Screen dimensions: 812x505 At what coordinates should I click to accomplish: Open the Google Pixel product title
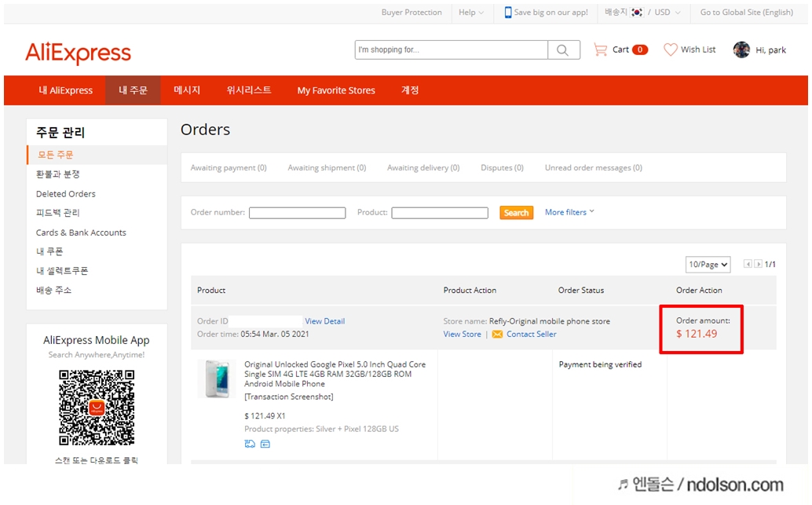(x=335, y=374)
